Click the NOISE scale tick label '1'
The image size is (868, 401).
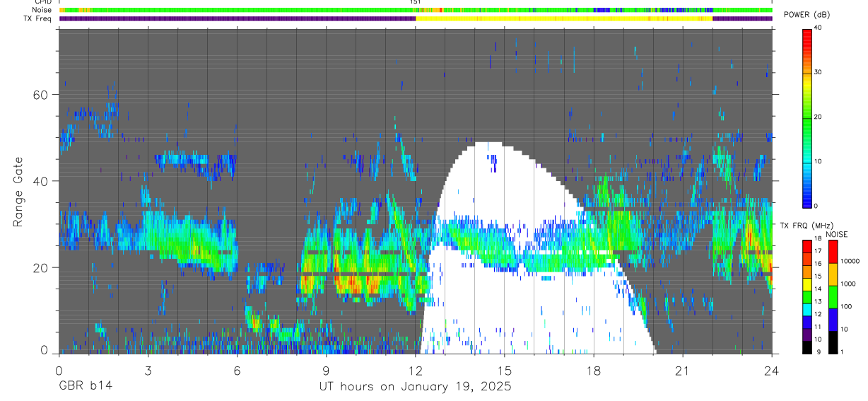(840, 351)
